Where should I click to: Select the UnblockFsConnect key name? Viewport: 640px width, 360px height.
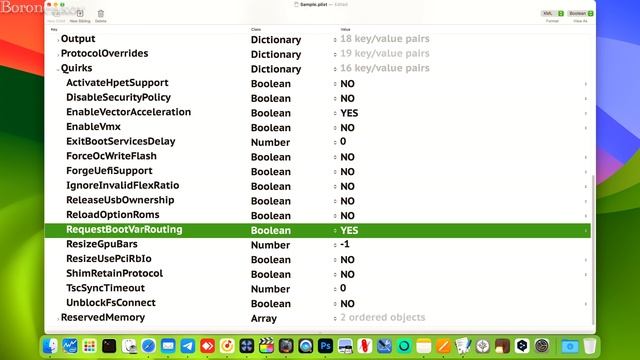111,303
